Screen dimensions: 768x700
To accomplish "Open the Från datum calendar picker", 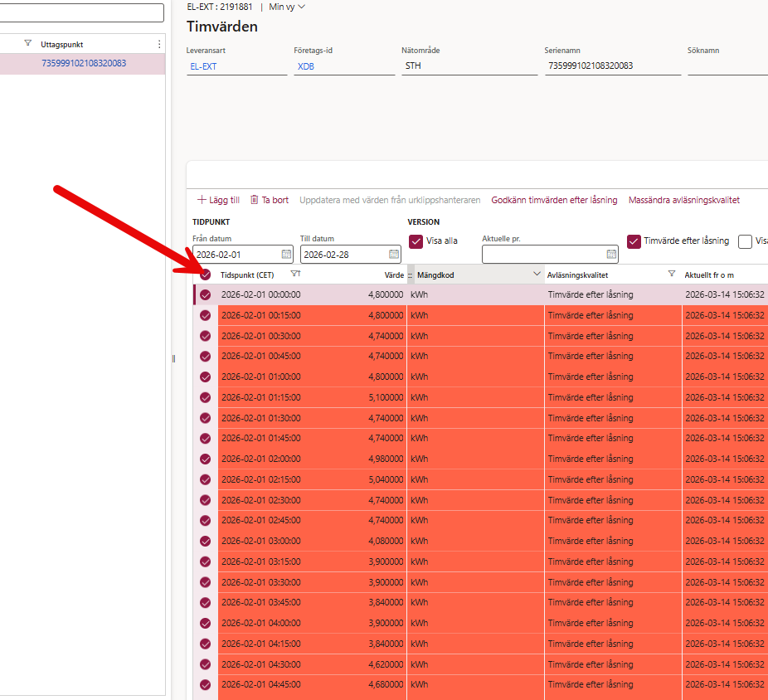I will pyautogui.click(x=286, y=255).
